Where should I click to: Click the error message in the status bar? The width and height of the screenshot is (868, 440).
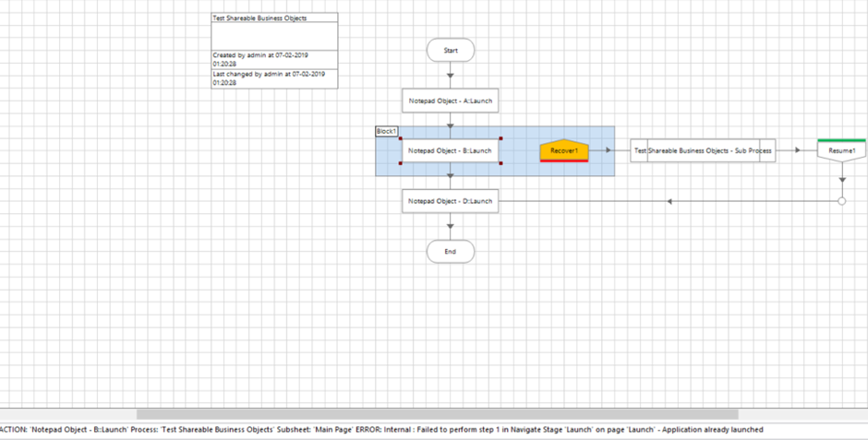[381, 430]
